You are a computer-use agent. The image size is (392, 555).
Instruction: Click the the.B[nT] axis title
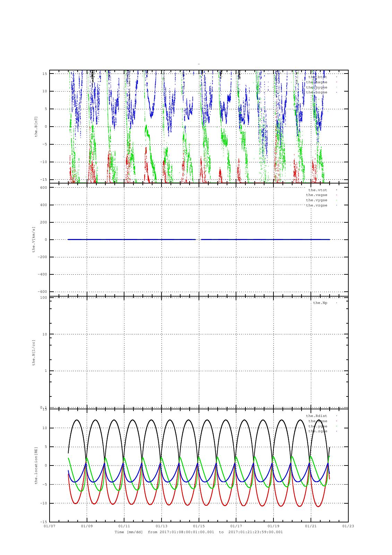tap(36, 127)
